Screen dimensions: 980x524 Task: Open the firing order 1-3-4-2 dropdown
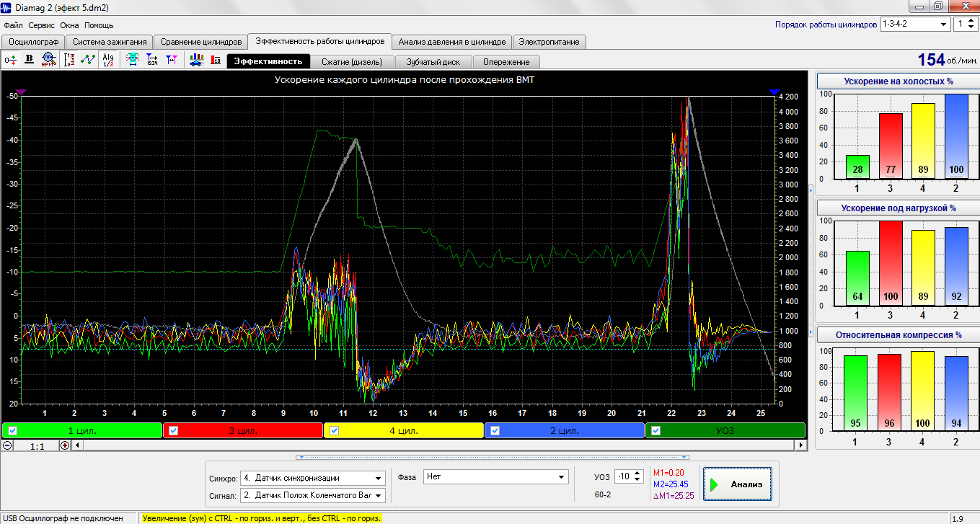(915, 25)
